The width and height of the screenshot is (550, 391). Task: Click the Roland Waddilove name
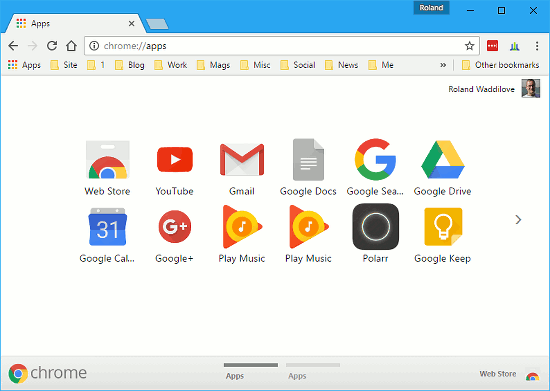click(481, 89)
